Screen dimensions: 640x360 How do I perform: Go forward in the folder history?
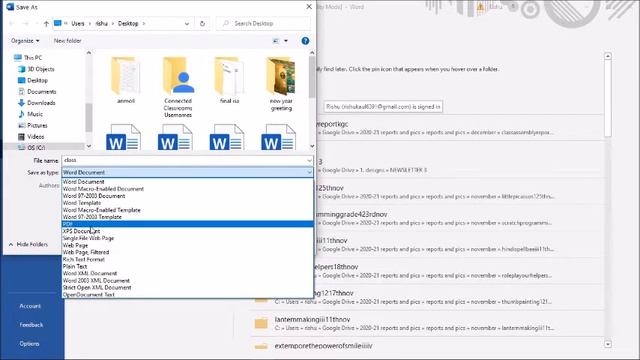point(25,24)
